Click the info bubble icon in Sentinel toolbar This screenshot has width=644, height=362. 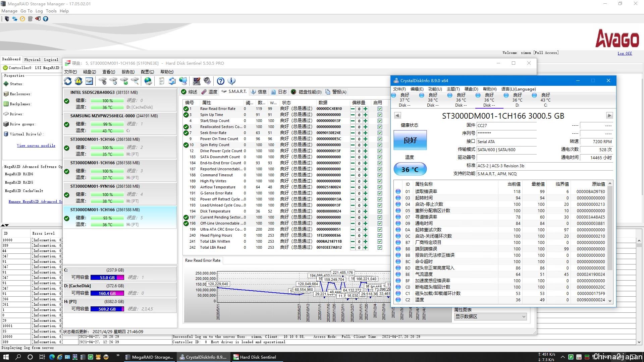tap(231, 81)
